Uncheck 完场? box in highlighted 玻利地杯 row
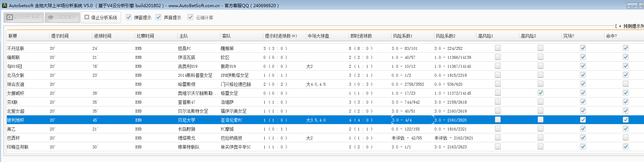 tap(583, 120)
